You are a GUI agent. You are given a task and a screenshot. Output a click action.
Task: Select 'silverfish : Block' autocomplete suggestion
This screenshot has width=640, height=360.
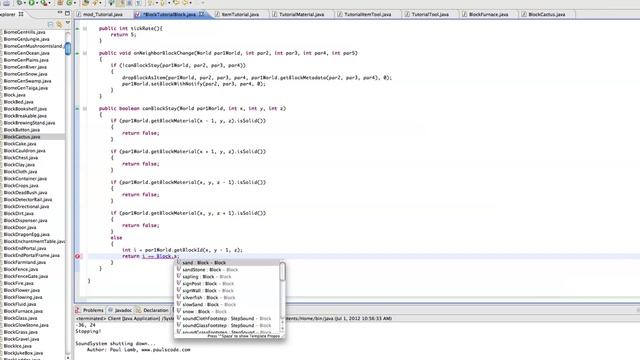pyautogui.click(x=227, y=298)
